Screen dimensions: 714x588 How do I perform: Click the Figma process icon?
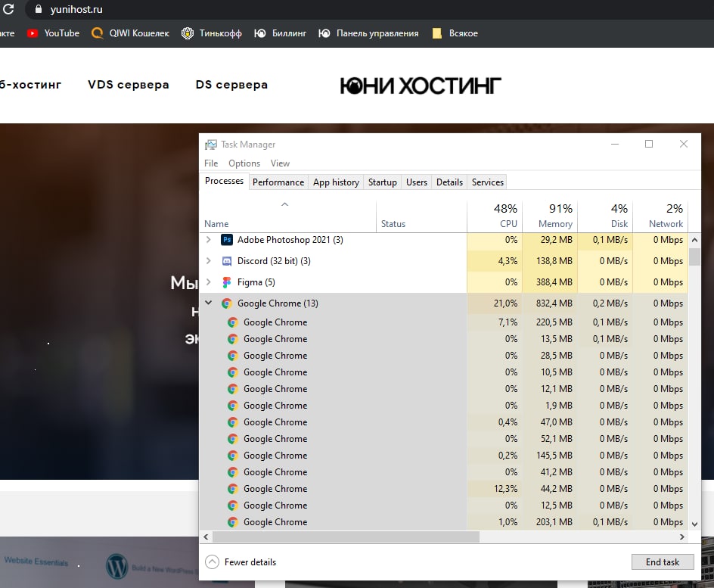point(226,282)
